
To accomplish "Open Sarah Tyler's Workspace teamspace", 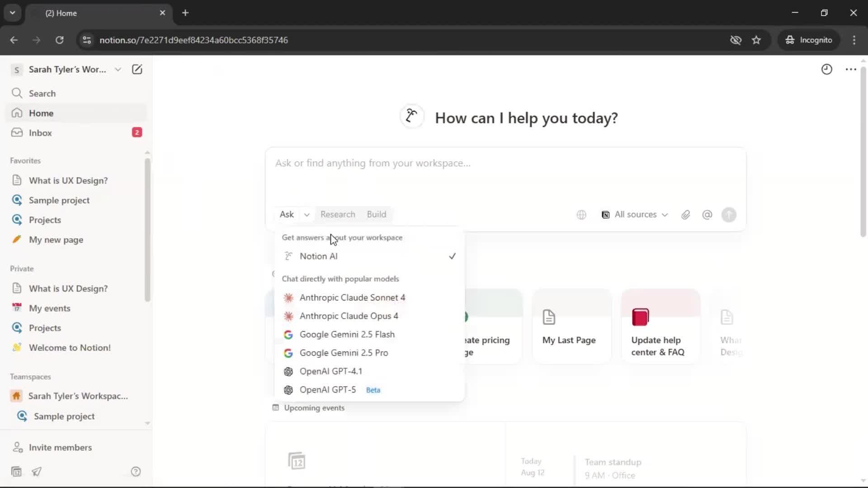I will 76,396.
